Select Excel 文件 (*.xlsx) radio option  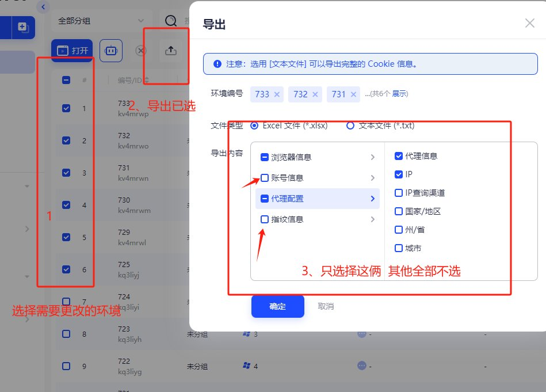[254, 125]
